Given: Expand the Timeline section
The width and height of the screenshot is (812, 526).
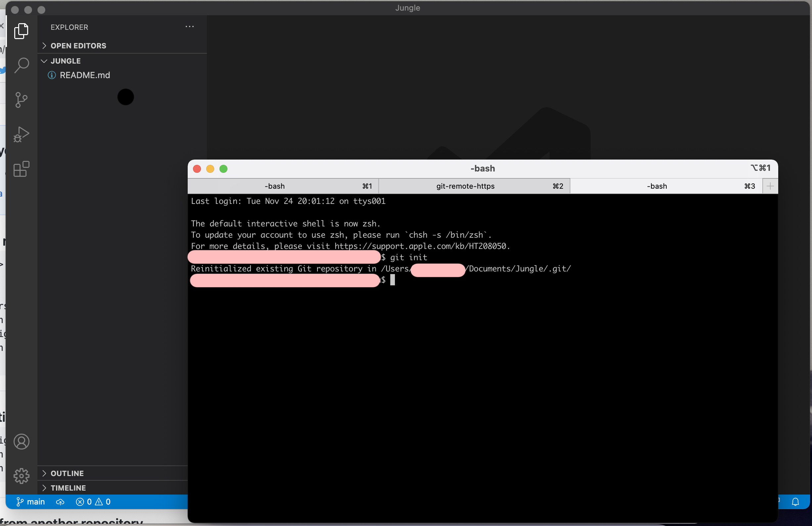Looking at the screenshot, I should point(68,488).
